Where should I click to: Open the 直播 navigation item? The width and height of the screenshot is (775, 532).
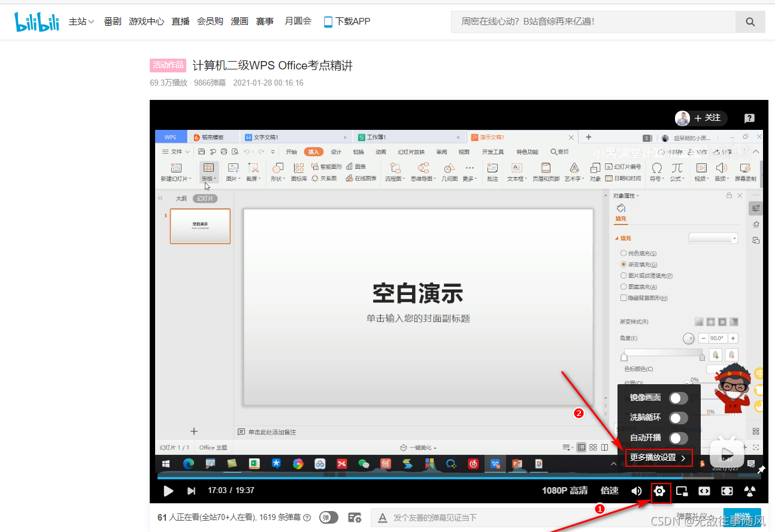point(180,22)
